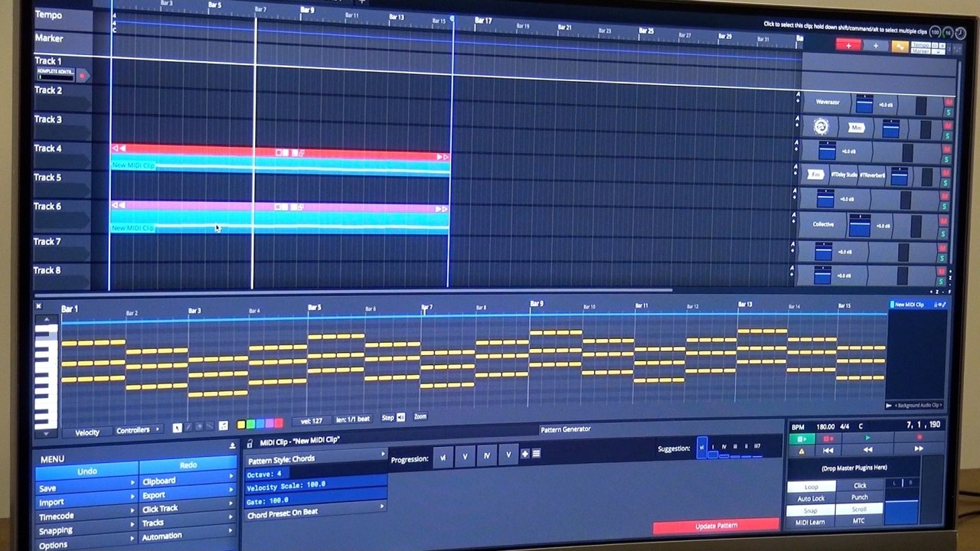Click the Redo button
Viewport: 980px width, 551px height.
pyautogui.click(x=188, y=465)
